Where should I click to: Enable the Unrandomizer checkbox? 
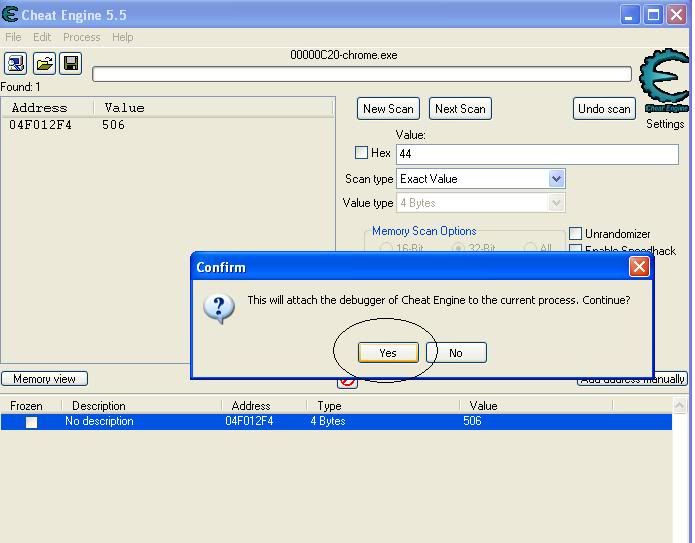(x=575, y=233)
